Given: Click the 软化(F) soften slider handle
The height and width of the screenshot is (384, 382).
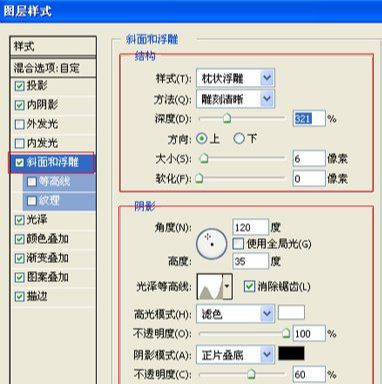Looking at the screenshot, I should (199, 178).
